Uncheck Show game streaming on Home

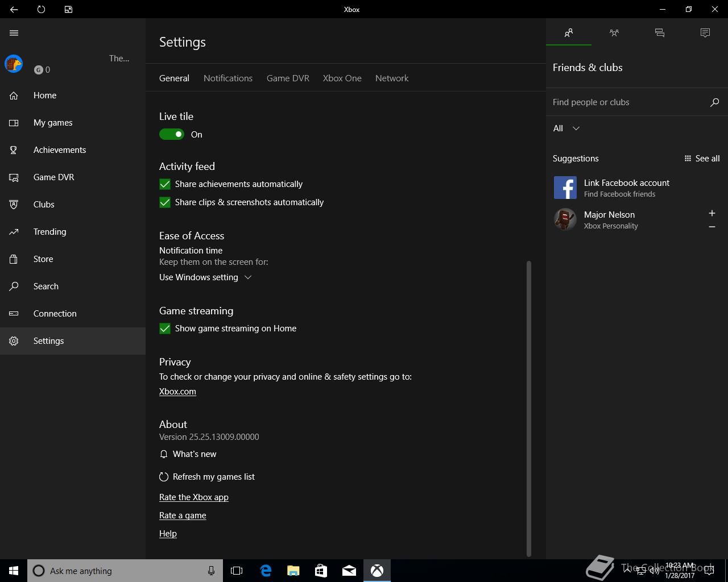(x=165, y=329)
